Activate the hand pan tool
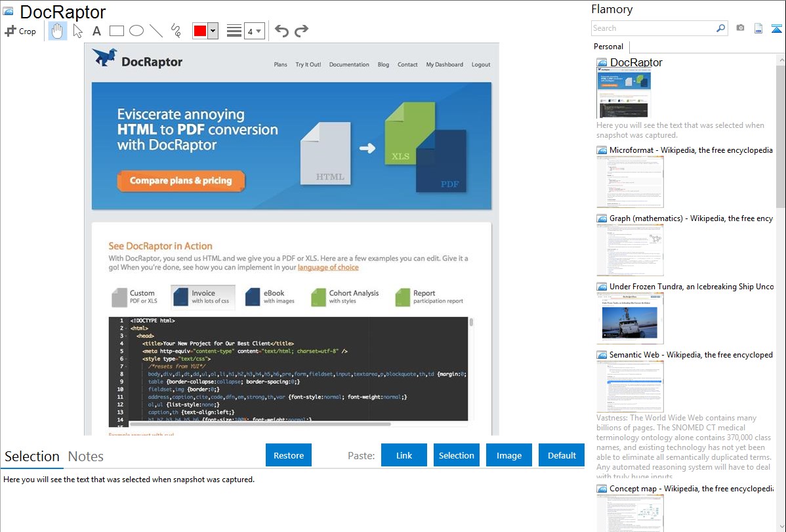 click(x=57, y=31)
